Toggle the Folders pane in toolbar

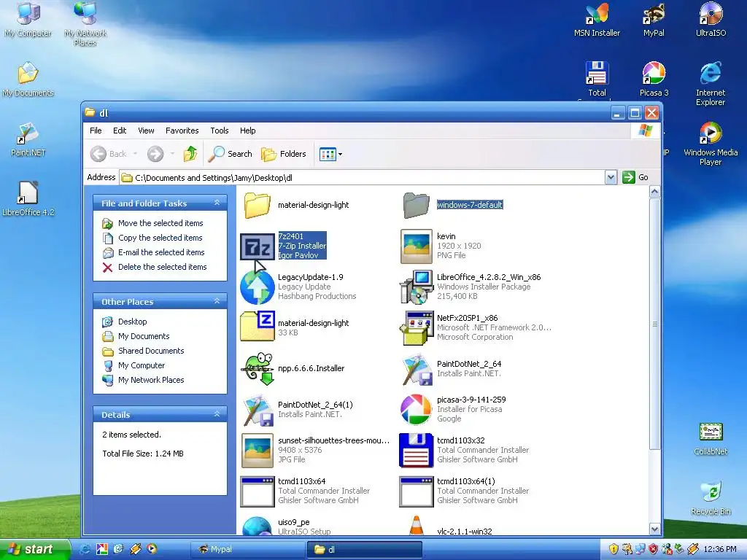pos(284,154)
